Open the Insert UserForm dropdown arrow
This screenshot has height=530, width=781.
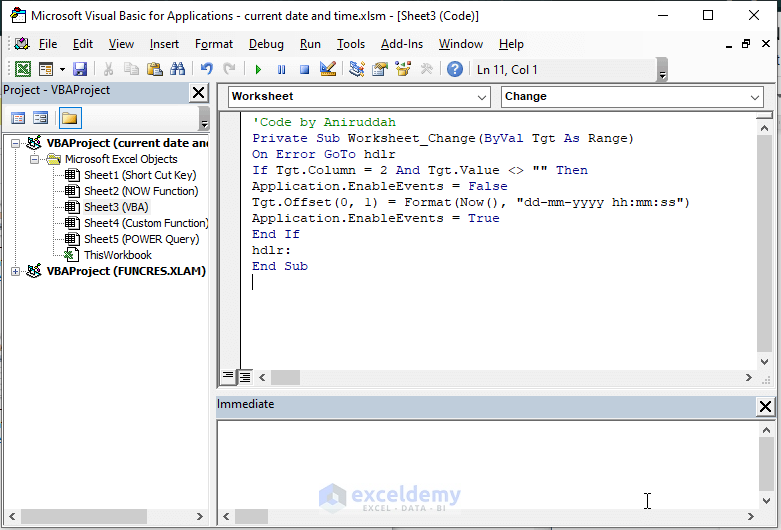62,69
